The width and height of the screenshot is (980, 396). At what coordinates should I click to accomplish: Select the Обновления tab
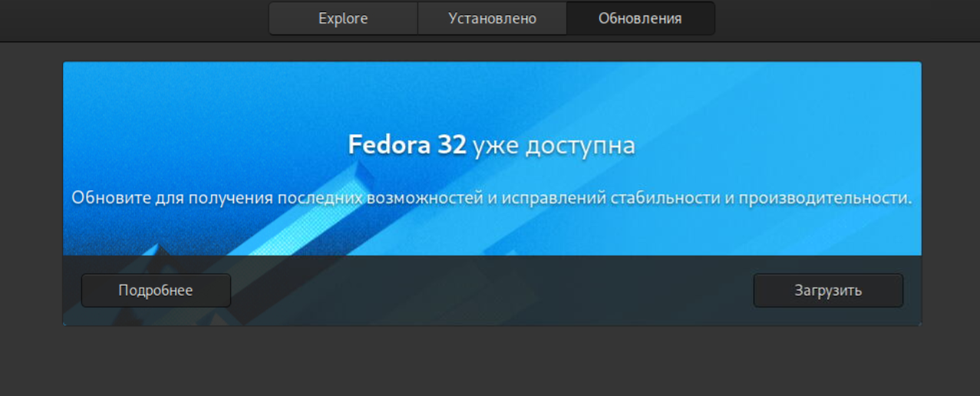[x=640, y=18]
